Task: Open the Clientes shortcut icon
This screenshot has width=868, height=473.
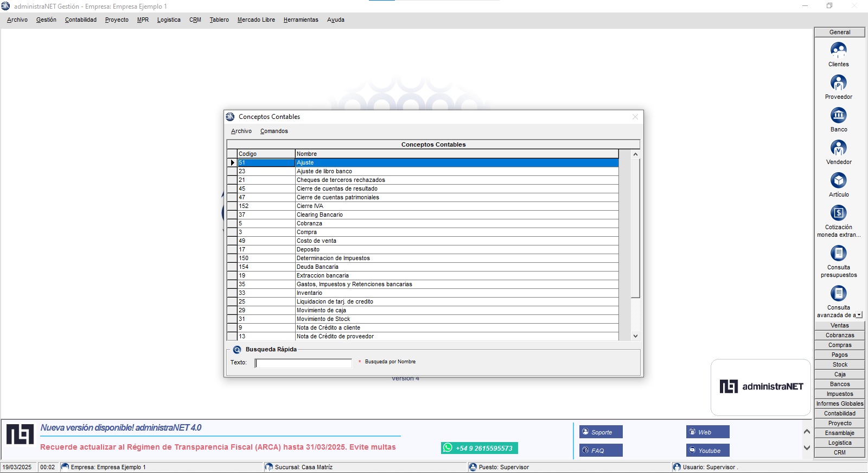Action: point(838,51)
